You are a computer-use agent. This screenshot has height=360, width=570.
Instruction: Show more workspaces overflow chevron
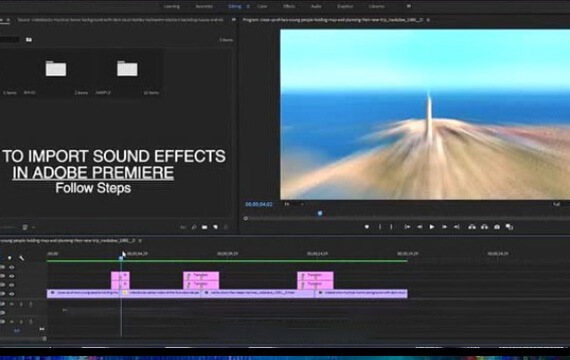409,6
